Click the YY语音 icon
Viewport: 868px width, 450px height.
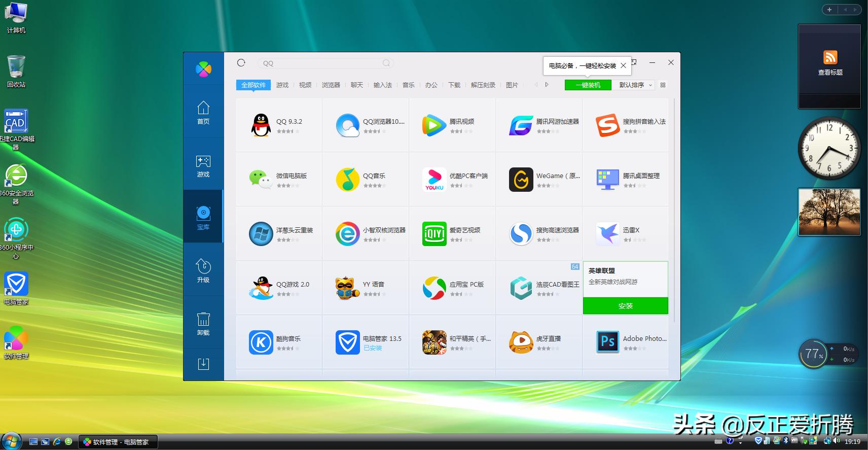[347, 288]
